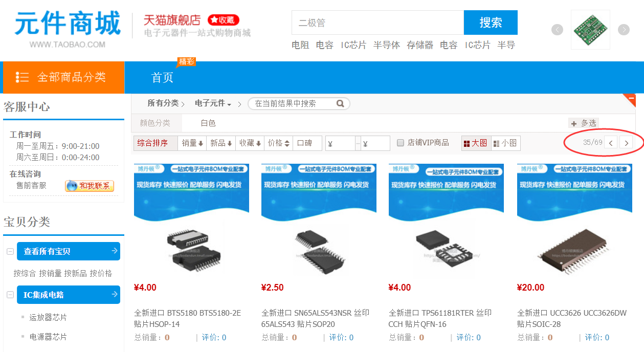644x352 pixels.
Task: Open 全部商品分类 menu
Action: (x=63, y=77)
